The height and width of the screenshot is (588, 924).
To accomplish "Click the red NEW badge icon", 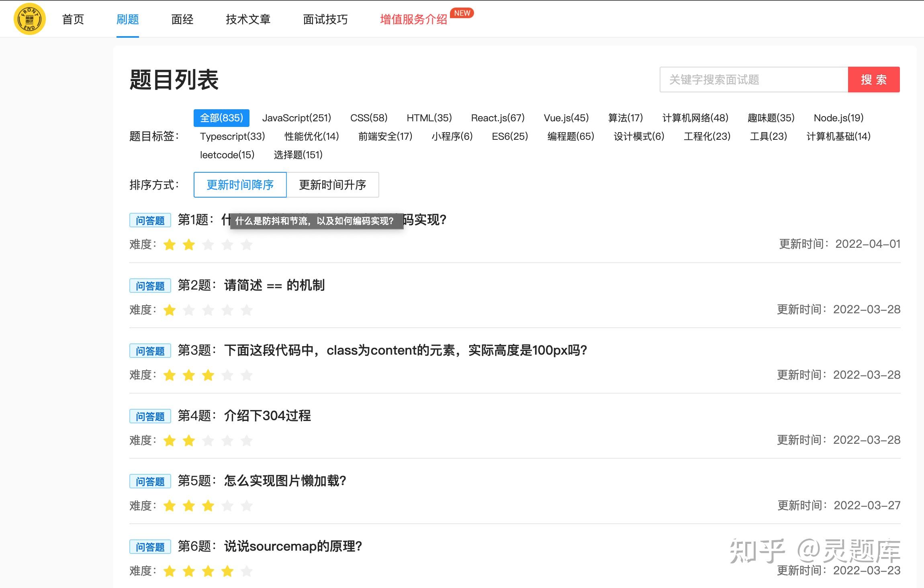I will click(462, 13).
